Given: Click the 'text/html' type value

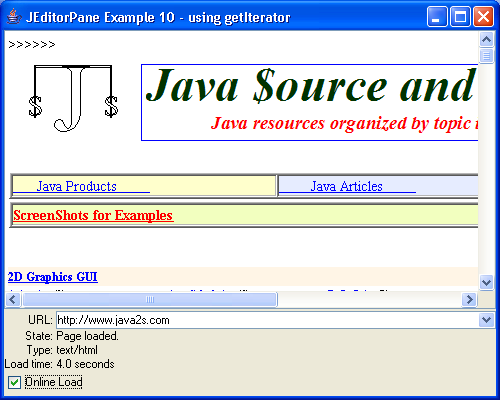Looking at the screenshot, I should point(77,350).
